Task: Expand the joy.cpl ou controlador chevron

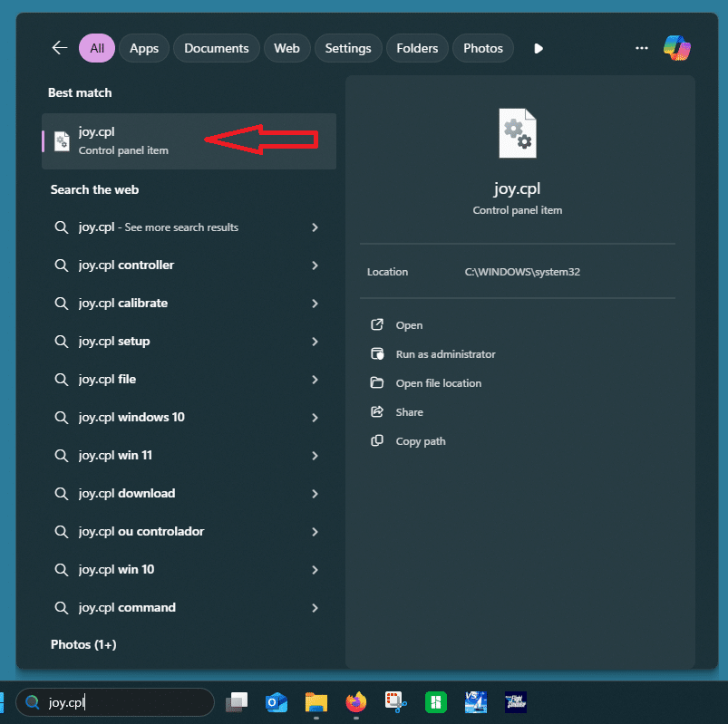Action: click(x=315, y=532)
